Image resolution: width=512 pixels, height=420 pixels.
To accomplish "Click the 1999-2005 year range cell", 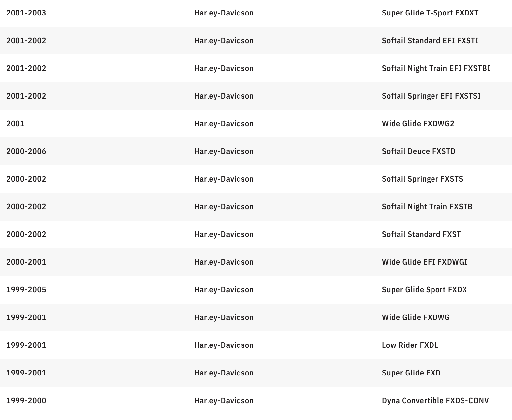I will tap(26, 290).
